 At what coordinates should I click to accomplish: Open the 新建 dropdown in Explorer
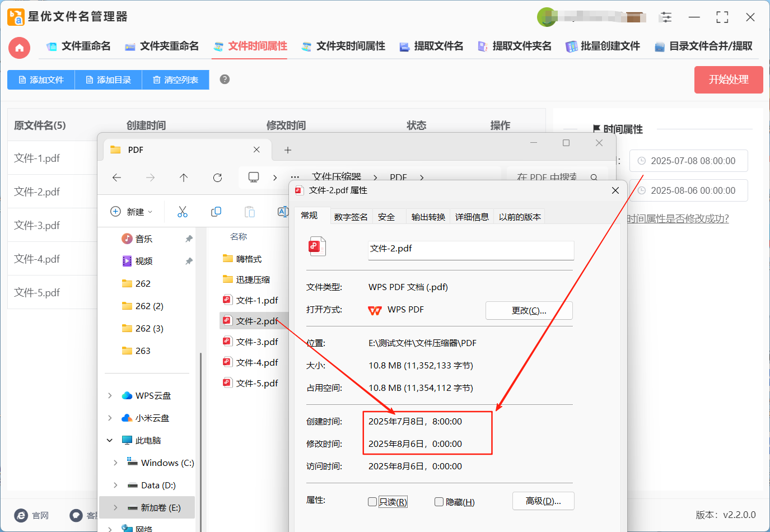(132, 212)
